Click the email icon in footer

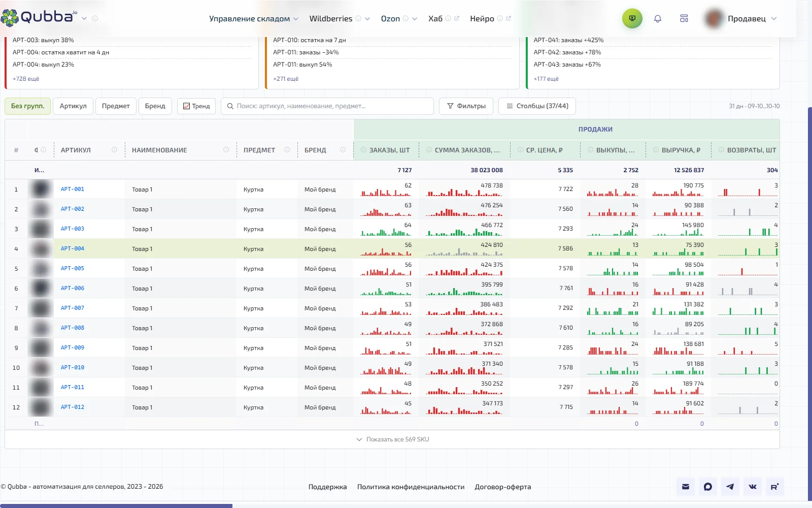[x=686, y=487]
